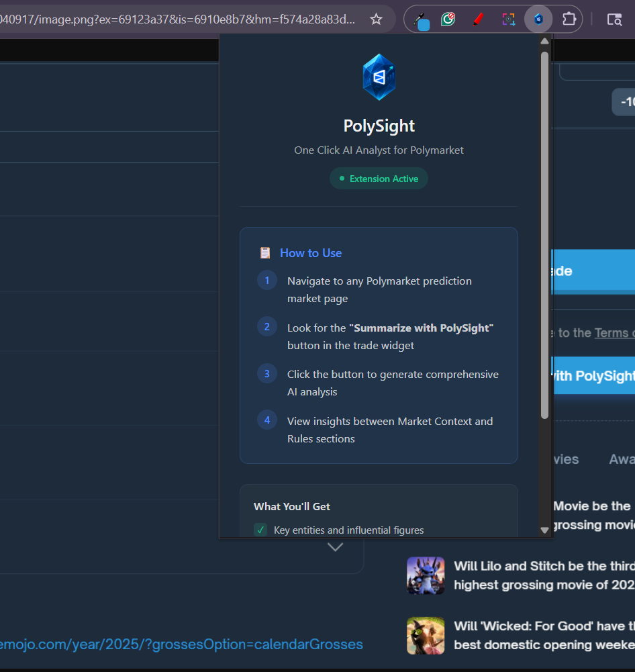This screenshot has width=635, height=672.
Task: Switch to the Awards tab
Action: [622, 459]
